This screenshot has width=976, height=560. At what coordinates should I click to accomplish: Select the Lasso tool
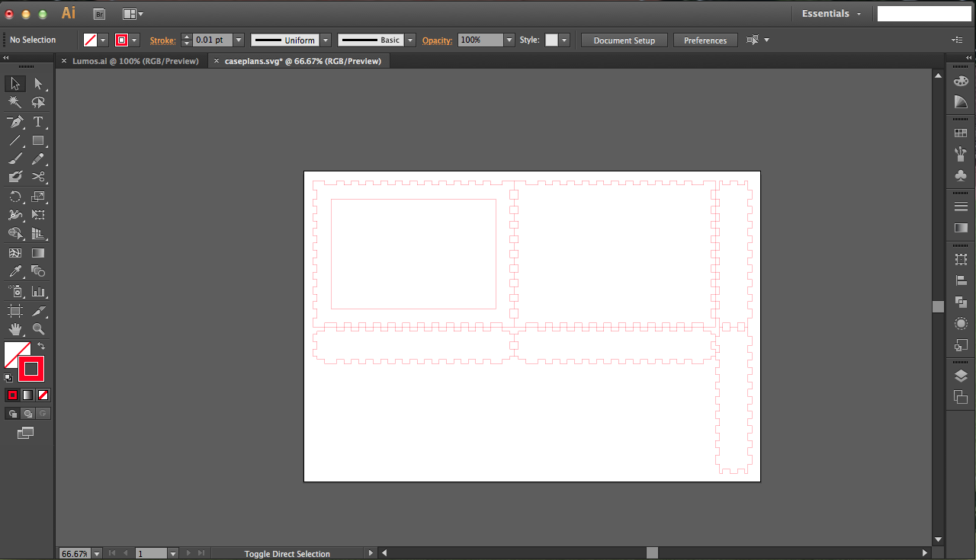click(x=38, y=102)
